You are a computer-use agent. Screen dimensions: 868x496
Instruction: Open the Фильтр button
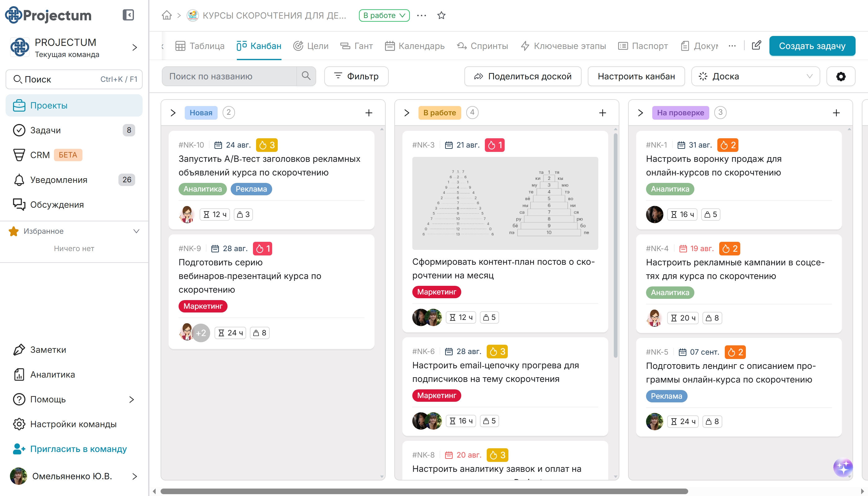coord(356,76)
